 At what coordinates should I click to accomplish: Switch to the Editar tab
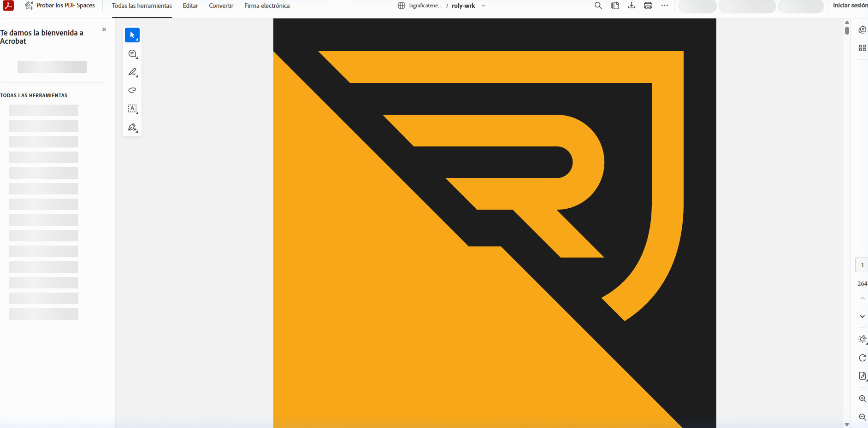click(x=190, y=6)
